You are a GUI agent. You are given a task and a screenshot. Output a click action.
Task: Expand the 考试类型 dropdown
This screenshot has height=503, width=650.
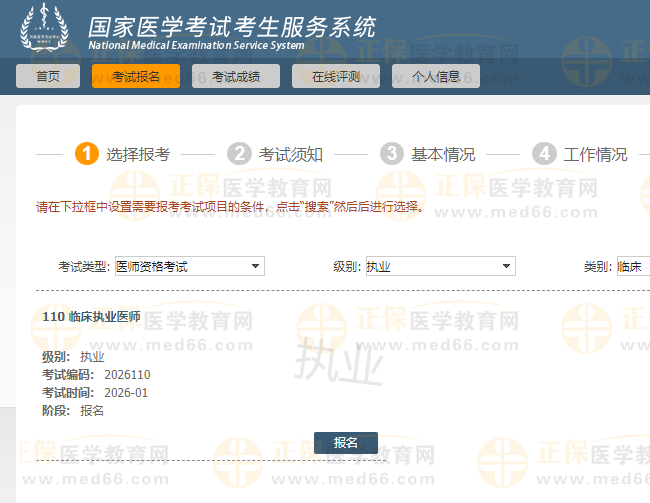[189, 266]
